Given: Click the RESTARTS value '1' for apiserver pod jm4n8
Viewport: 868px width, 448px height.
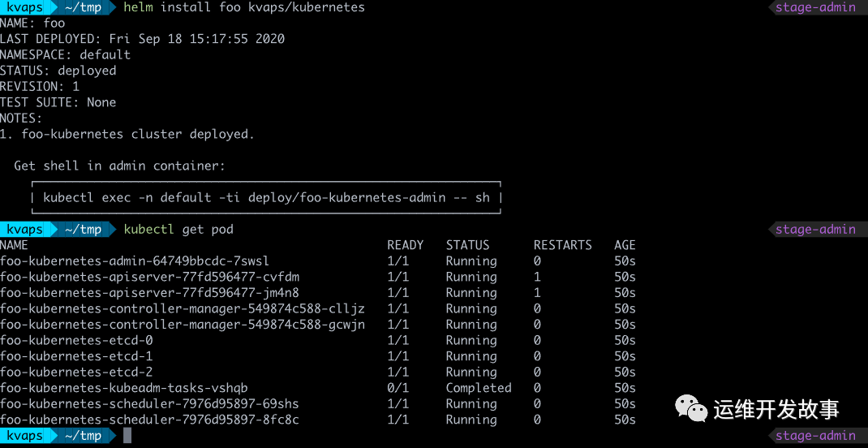Looking at the screenshot, I should point(538,292).
